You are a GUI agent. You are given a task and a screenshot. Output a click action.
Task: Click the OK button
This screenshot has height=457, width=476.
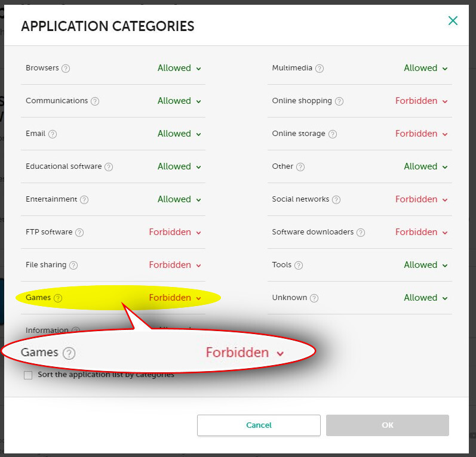coord(387,425)
